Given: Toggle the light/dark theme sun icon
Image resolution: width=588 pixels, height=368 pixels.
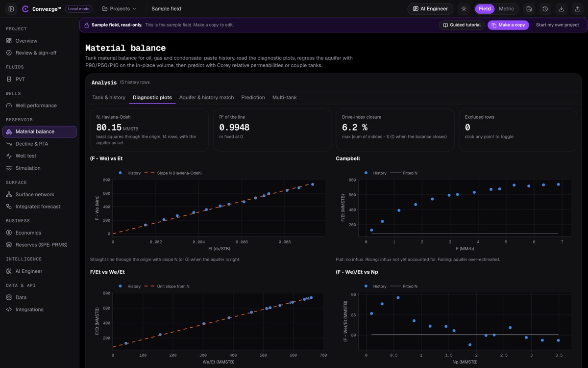Looking at the screenshot, I should [x=464, y=9].
